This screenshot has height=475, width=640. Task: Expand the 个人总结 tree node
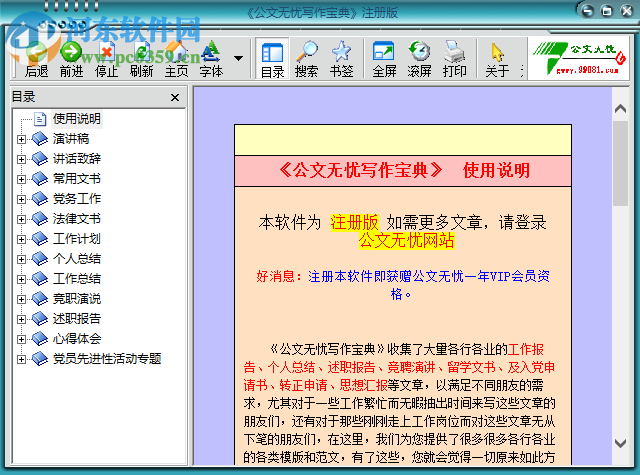(21, 259)
